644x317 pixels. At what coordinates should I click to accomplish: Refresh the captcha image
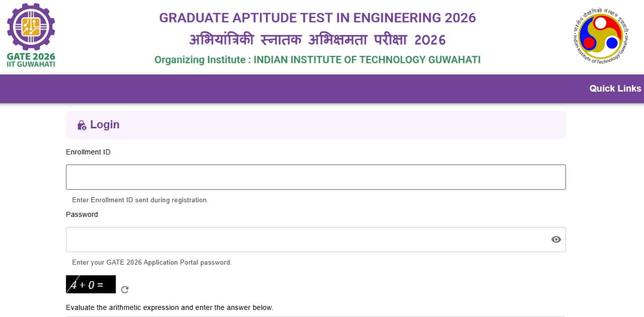coord(125,289)
